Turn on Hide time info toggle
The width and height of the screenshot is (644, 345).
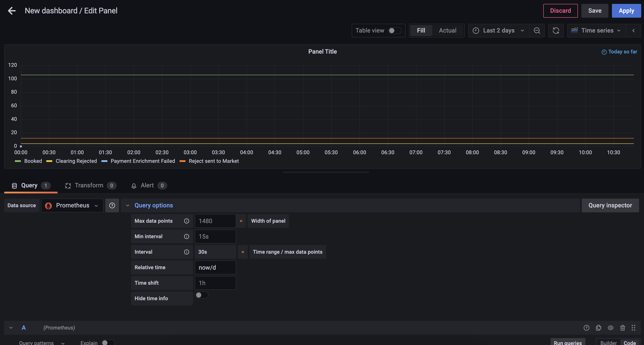point(201,295)
